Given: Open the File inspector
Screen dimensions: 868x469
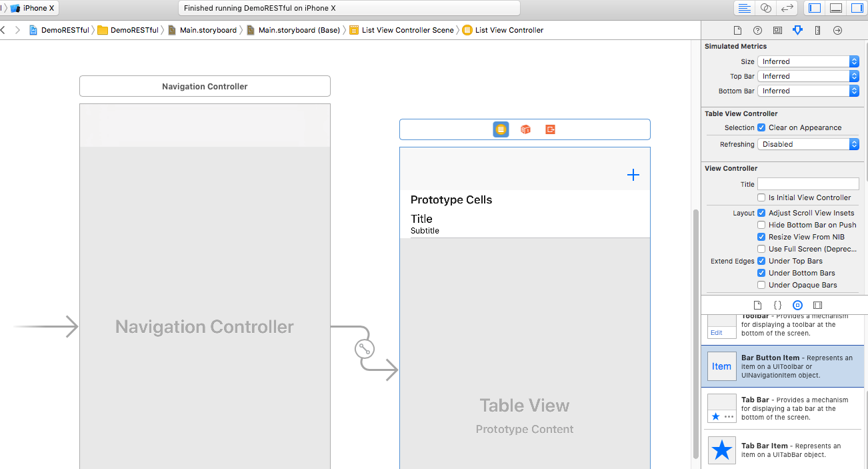Looking at the screenshot, I should click(737, 30).
